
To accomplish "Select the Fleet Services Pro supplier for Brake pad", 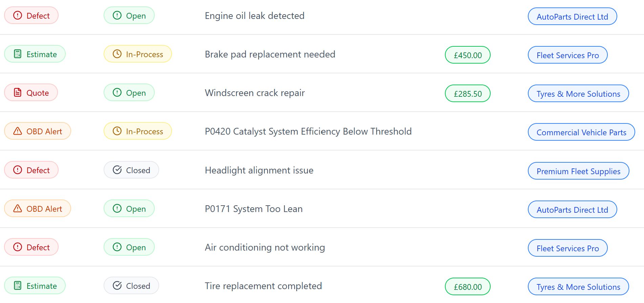I will tap(567, 55).
